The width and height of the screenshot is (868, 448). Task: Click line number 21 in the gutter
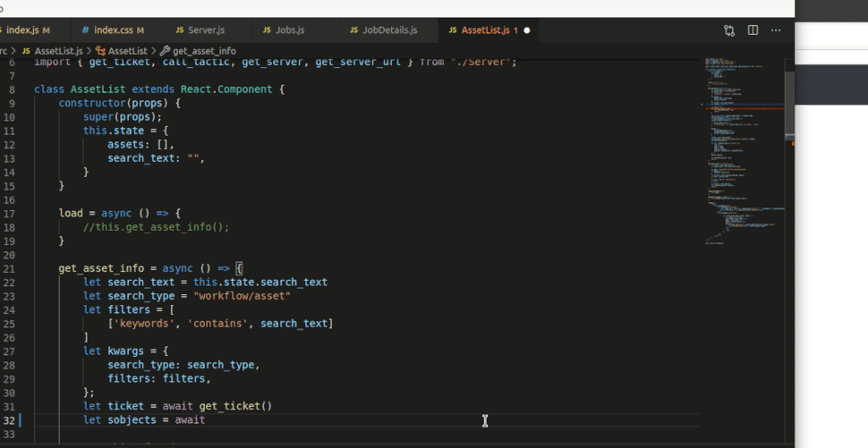(9, 269)
